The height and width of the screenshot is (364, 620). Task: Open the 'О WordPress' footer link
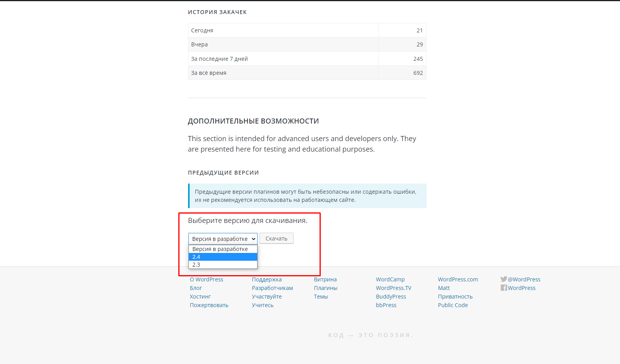(x=206, y=279)
